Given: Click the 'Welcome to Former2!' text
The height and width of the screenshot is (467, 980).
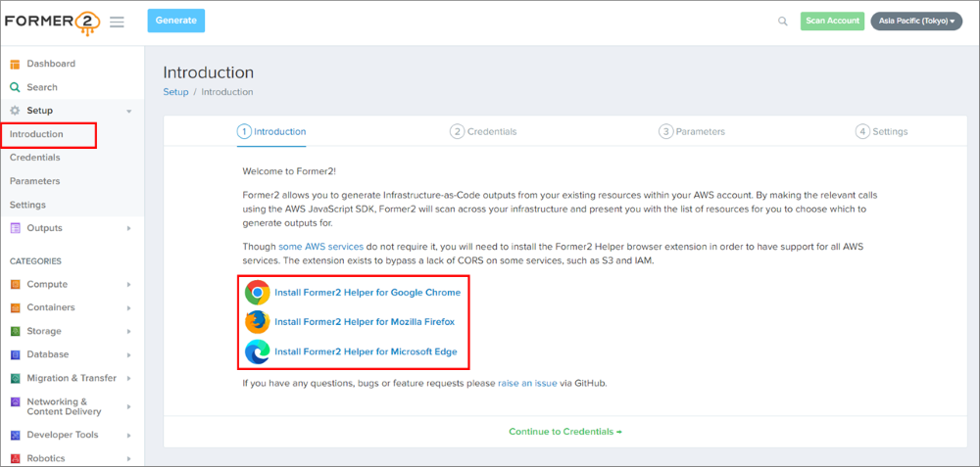Looking at the screenshot, I should [x=289, y=171].
